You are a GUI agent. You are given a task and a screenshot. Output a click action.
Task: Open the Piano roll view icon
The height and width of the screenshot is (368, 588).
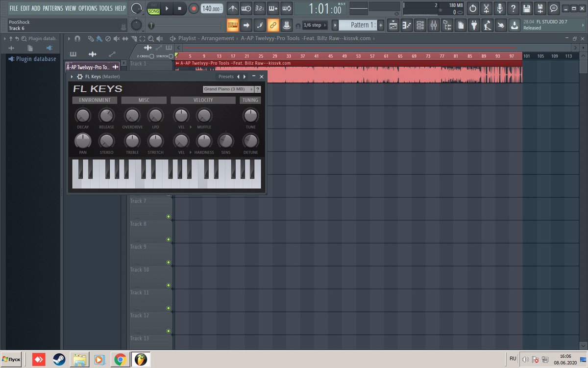click(407, 25)
